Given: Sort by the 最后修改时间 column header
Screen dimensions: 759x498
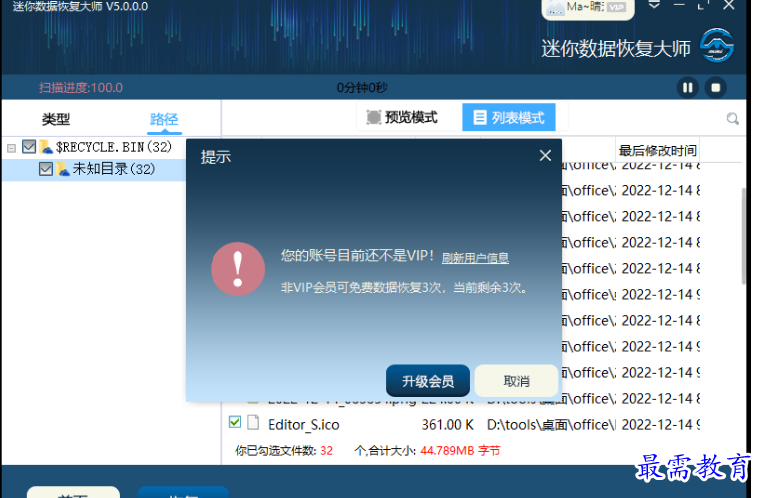Looking at the screenshot, I should click(657, 151).
